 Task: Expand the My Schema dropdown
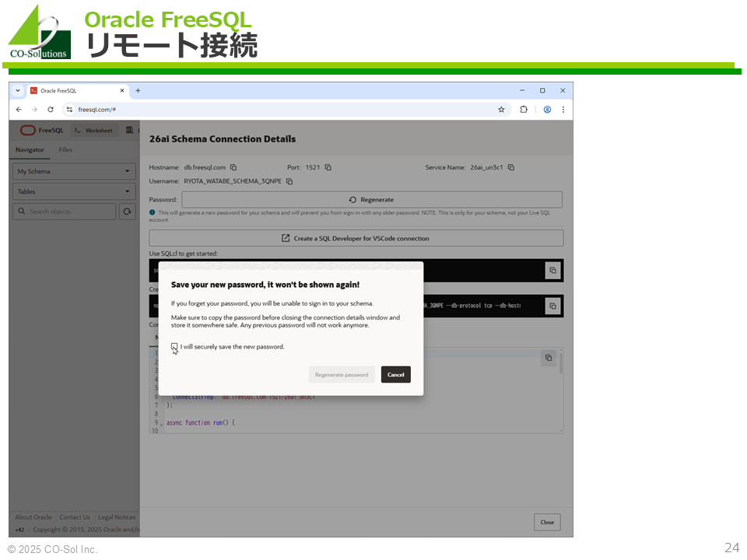[x=75, y=171]
